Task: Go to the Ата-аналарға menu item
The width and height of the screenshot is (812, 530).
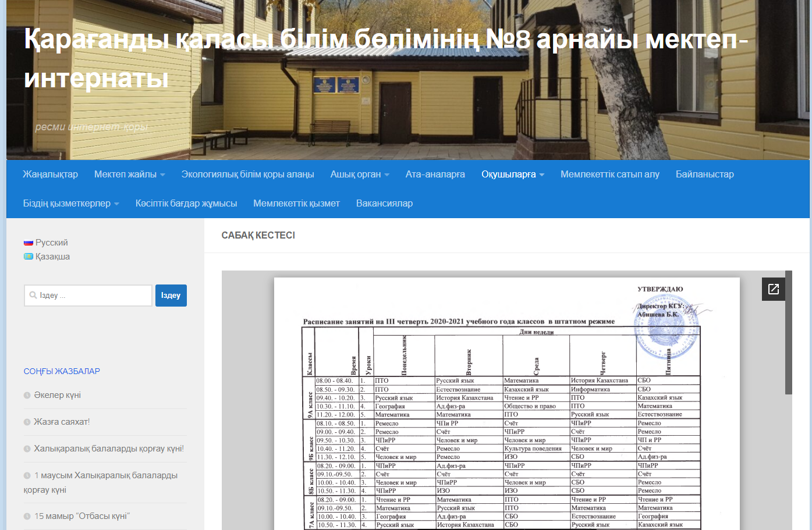Action: 435,174
